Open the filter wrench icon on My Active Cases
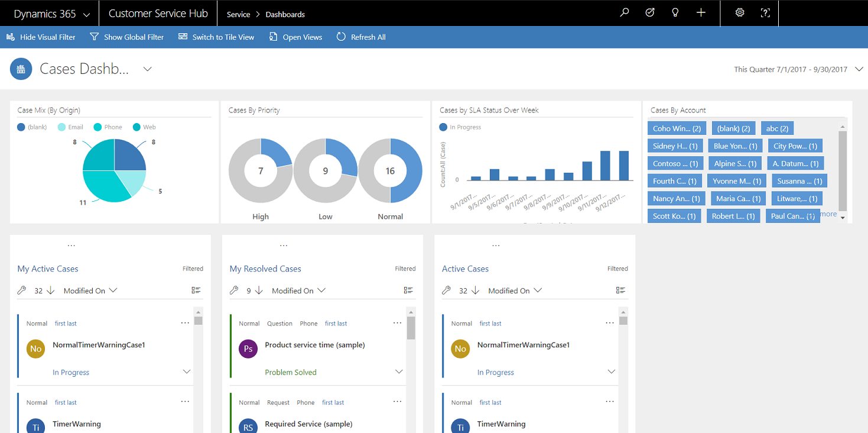This screenshot has height=433, width=868. click(x=21, y=290)
